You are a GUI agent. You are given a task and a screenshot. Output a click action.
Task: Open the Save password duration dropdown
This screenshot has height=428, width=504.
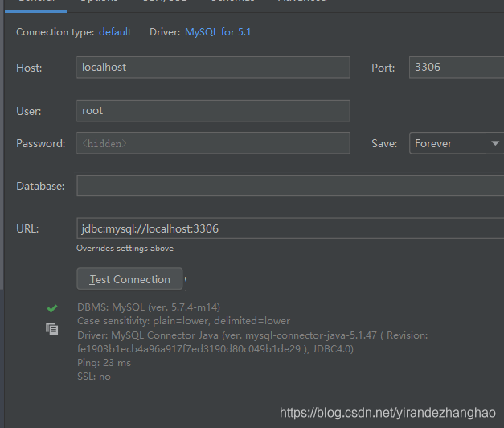pyautogui.click(x=457, y=143)
